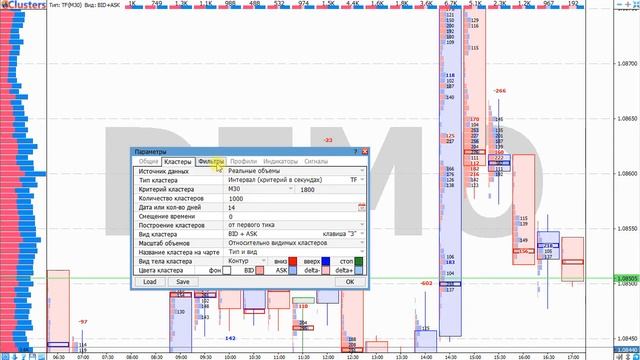The image size is (640, 360).
Task: Click the 12:00 time label on the axis
Action: click(x=328, y=357)
